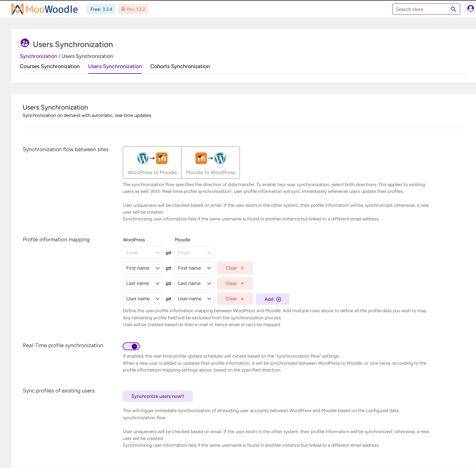The width and height of the screenshot is (476, 468).
Task: Follow the Synchronization breadcrumb link
Action: point(38,56)
